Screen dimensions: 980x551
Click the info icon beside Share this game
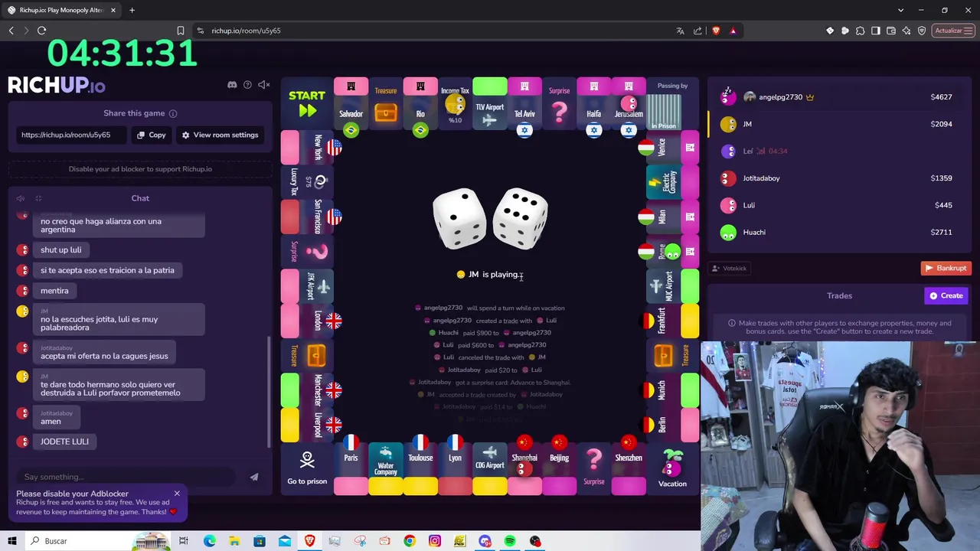173,113
